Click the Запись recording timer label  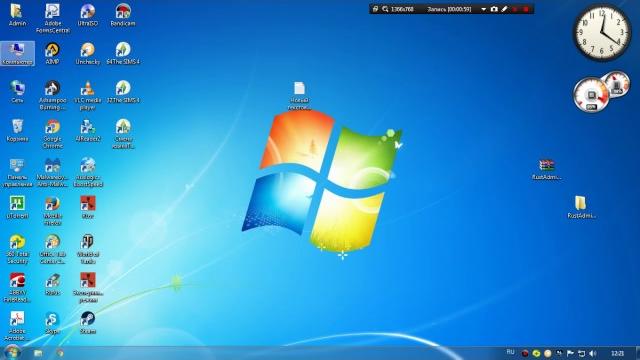pos(449,9)
